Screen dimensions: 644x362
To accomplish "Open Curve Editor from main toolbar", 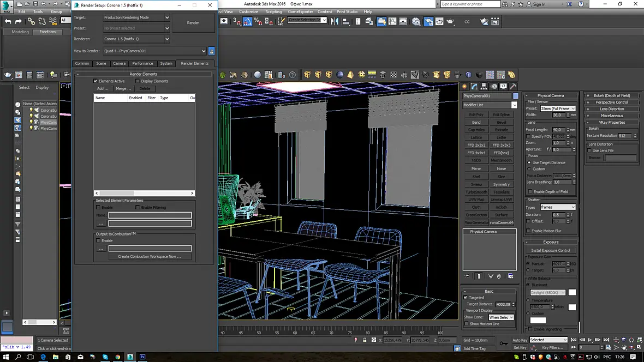I will (x=392, y=21).
